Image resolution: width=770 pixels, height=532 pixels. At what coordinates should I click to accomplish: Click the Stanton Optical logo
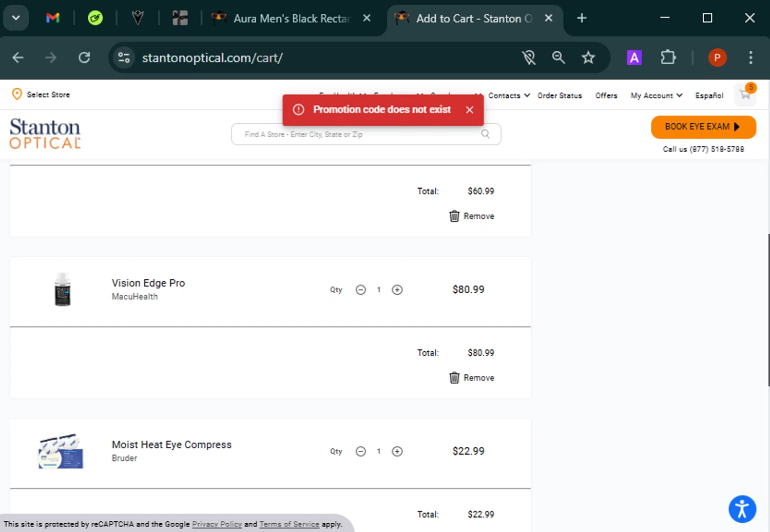45,134
